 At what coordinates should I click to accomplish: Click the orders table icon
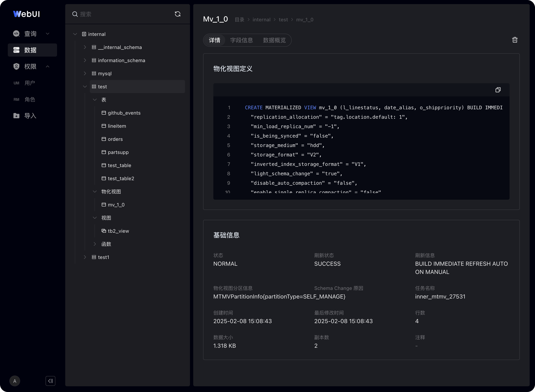pos(104,139)
